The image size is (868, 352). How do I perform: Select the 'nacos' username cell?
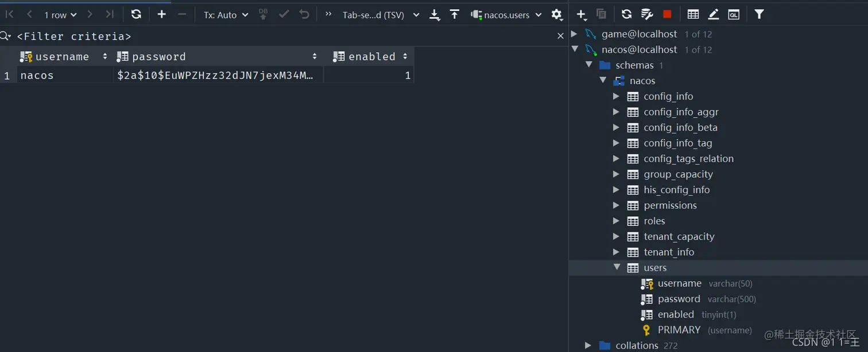coord(65,75)
